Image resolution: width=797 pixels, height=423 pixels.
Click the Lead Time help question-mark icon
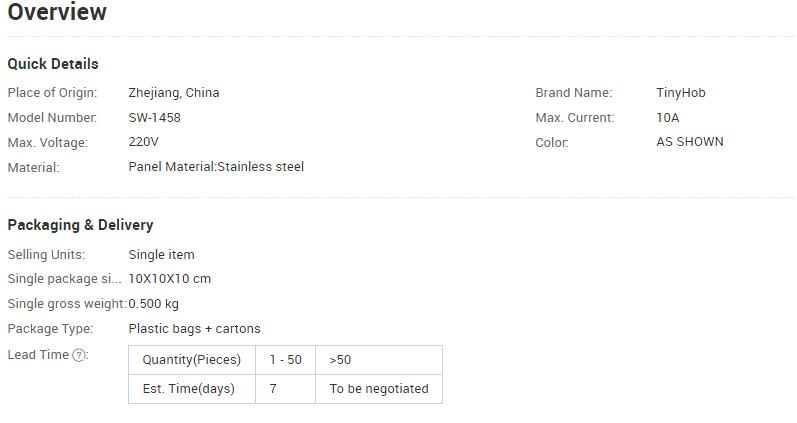click(x=79, y=355)
